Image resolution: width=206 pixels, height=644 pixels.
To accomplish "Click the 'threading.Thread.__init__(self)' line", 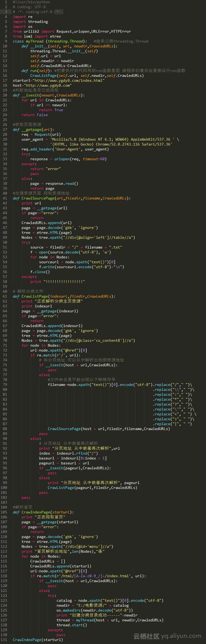I will click(64, 51).
